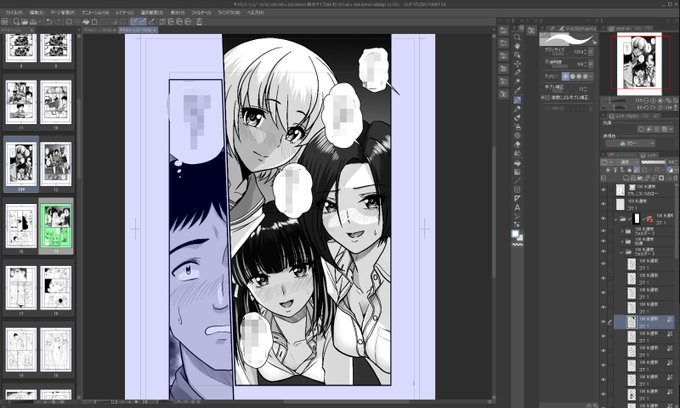The height and width of the screenshot is (408, 680).
Task: Select the Fill bucket tool
Action: point(517,163)
